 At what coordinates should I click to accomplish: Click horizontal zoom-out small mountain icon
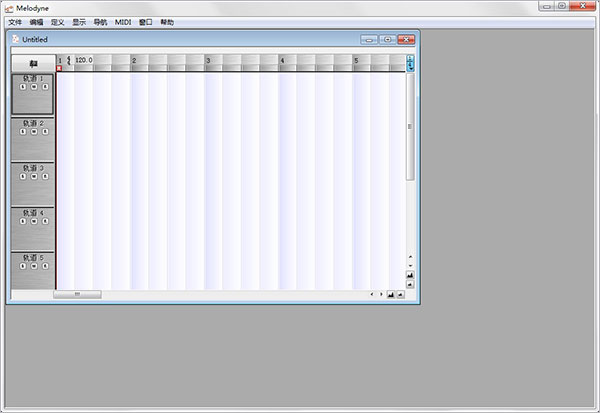point(400,294)
